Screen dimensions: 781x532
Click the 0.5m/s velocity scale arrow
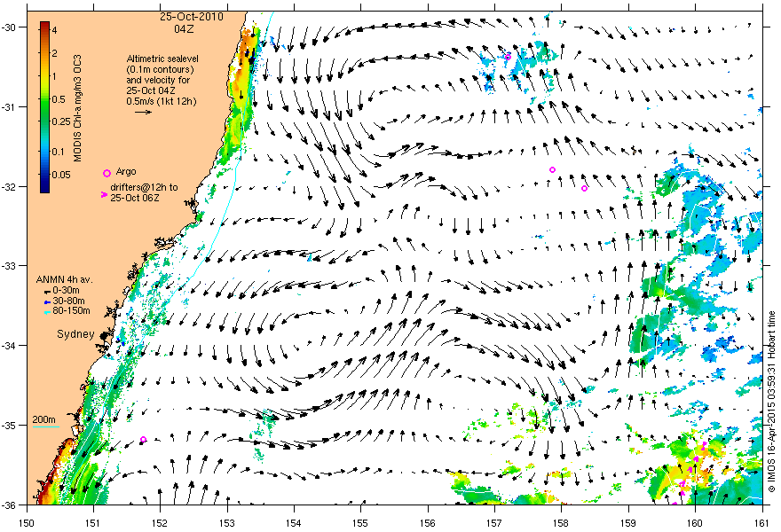[x=144, y=112]
